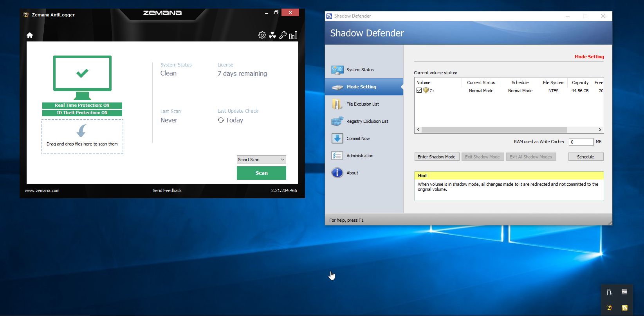Toggle the C: volume checkbox
Viewport: 644px width, 316px height.
tap(419, 90)
